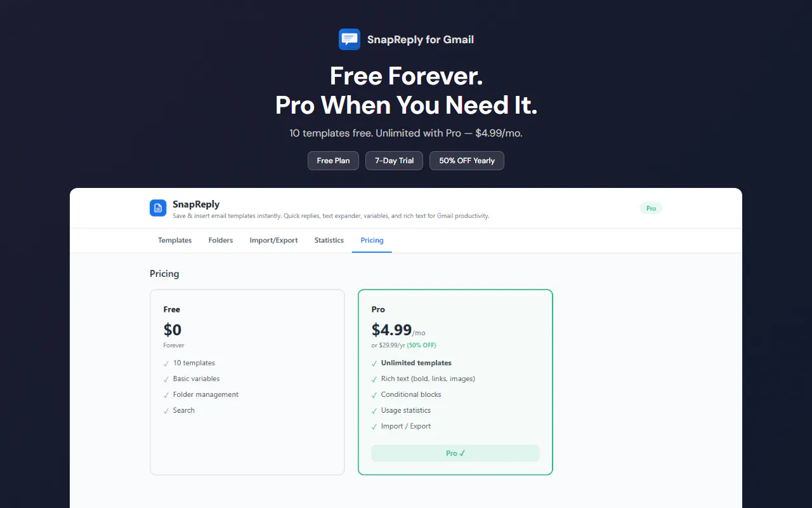Click the checkmark beside Basic variables

tap(166, 379)
